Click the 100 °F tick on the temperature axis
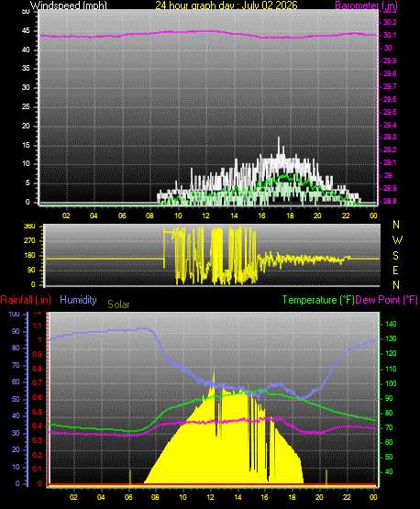 coord(391,383)
